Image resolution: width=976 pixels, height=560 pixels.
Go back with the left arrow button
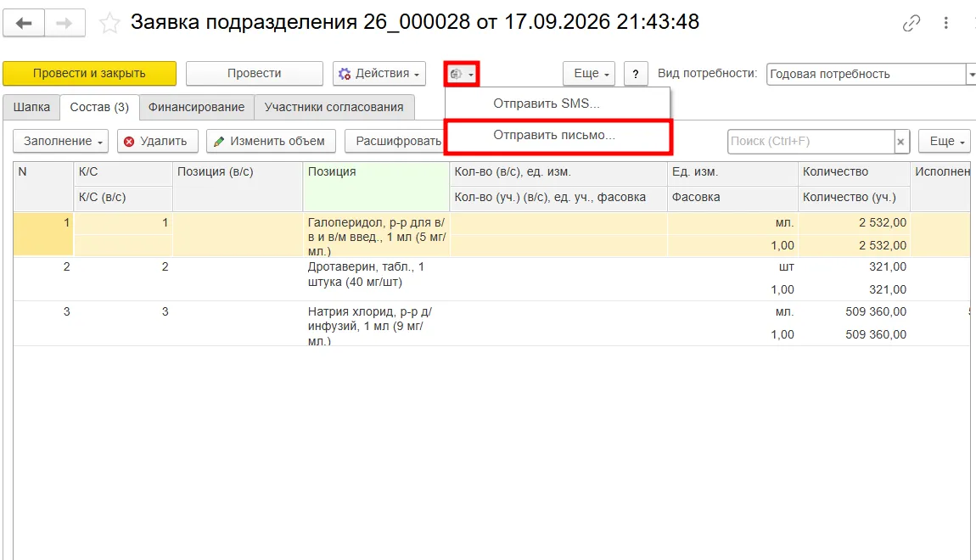(24, 24)
